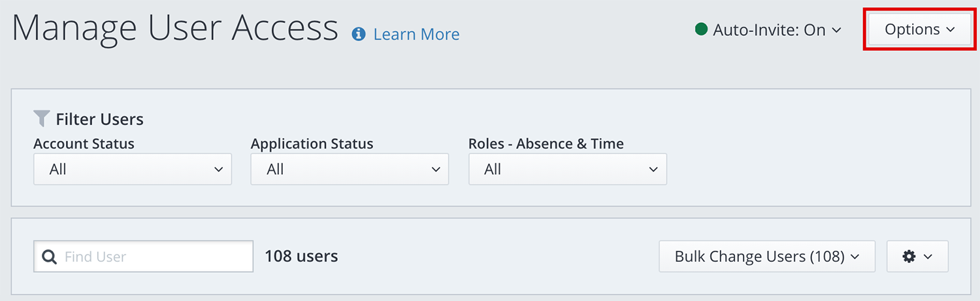Viewport: 980px width, 301px height.
Task: Open the Account Status dropdown
Action: (x=133, y=169)
